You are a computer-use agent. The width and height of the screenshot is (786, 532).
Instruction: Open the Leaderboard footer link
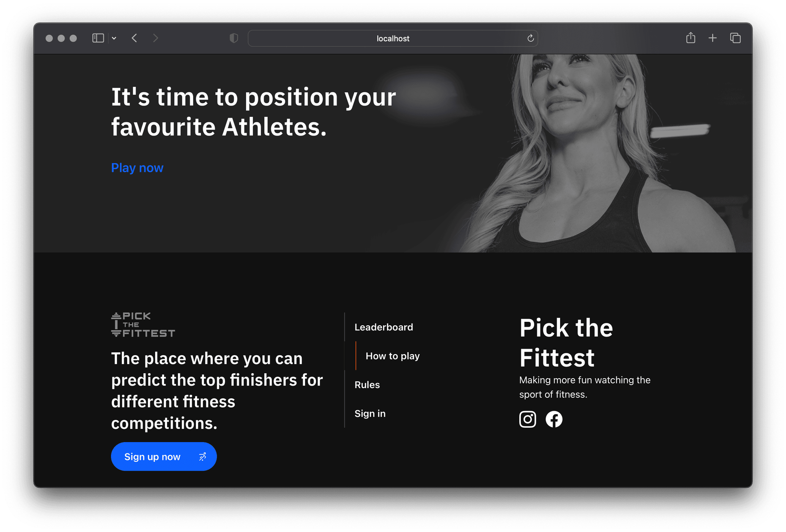point(384,327)
